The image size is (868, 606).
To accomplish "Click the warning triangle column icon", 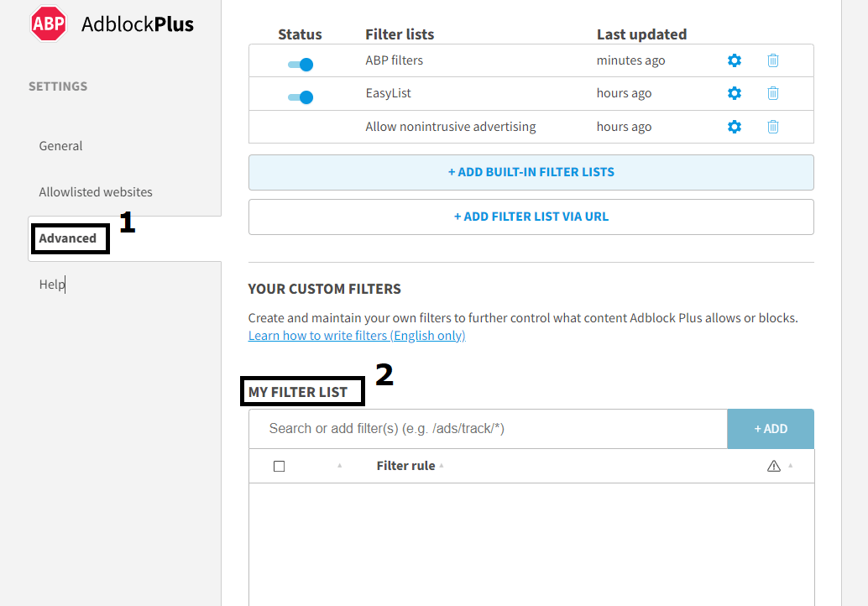I will (x=773, y=466).
